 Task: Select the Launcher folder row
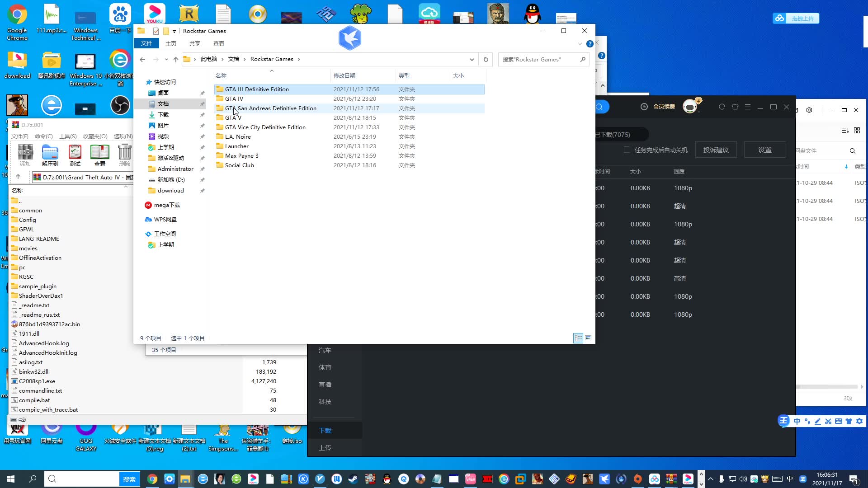[x=349, y=146]
